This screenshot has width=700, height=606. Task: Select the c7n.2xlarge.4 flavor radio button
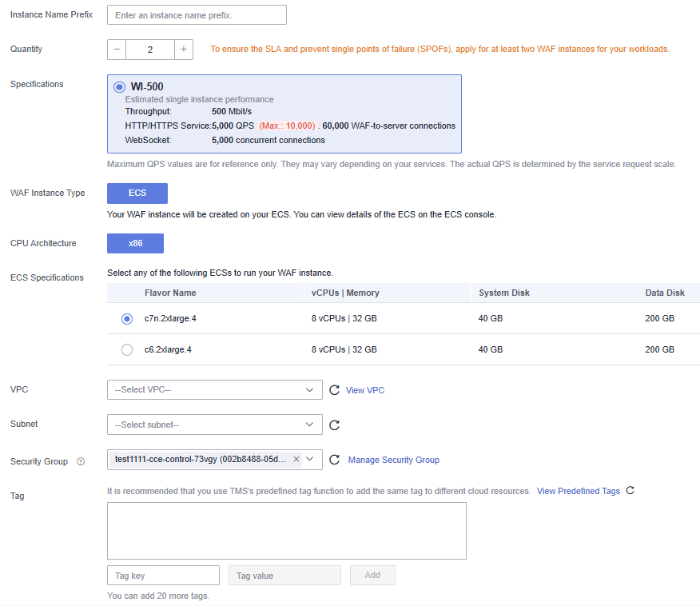127,319
